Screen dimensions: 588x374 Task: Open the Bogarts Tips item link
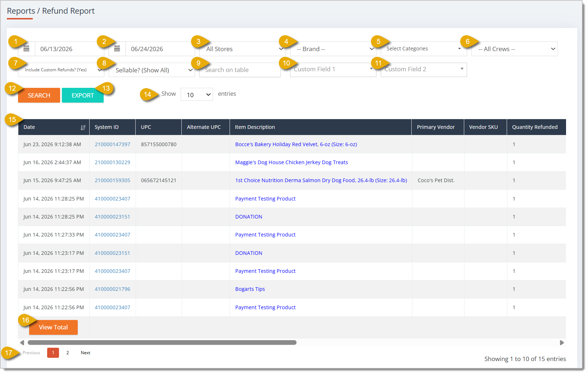(250, 289)
